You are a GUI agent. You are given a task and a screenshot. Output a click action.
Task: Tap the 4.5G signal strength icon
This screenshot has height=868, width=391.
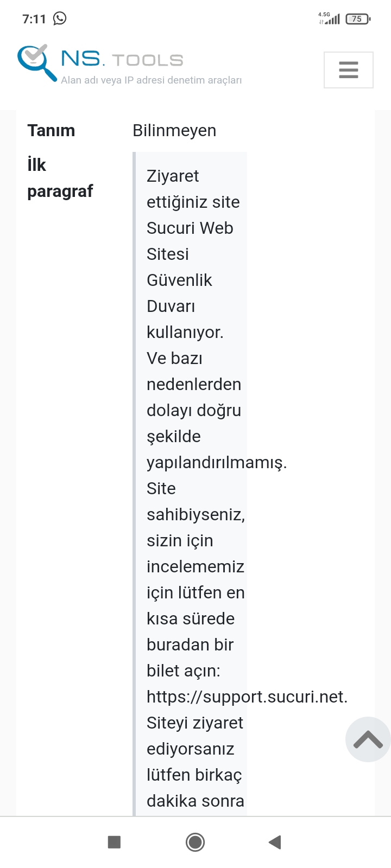(329, 18)
